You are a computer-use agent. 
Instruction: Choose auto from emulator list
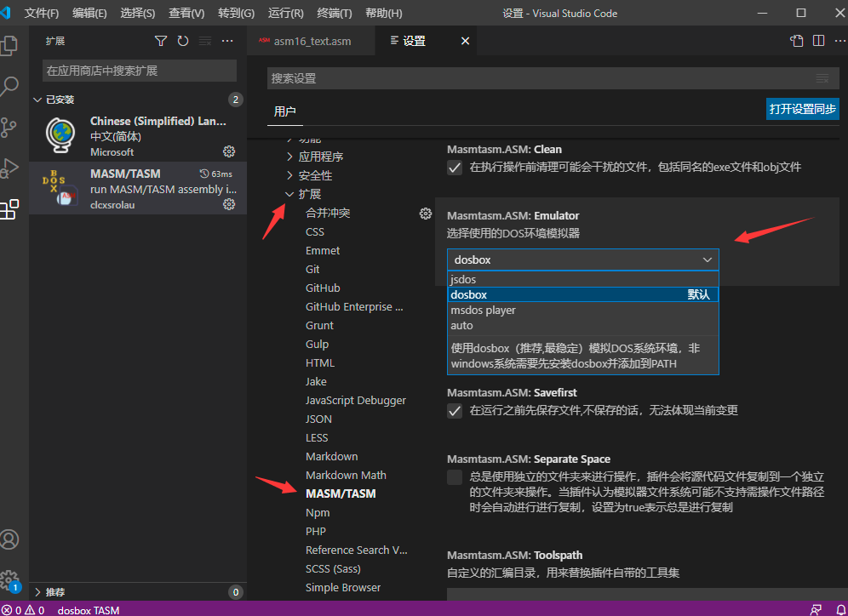click(x=583, y=325)
